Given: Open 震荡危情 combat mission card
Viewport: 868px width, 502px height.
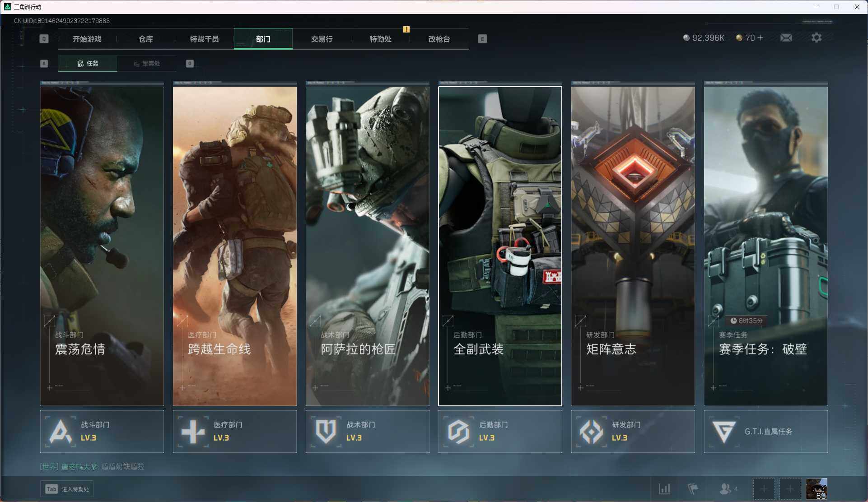Looking at the screenshot, I should tap(102, 246).
